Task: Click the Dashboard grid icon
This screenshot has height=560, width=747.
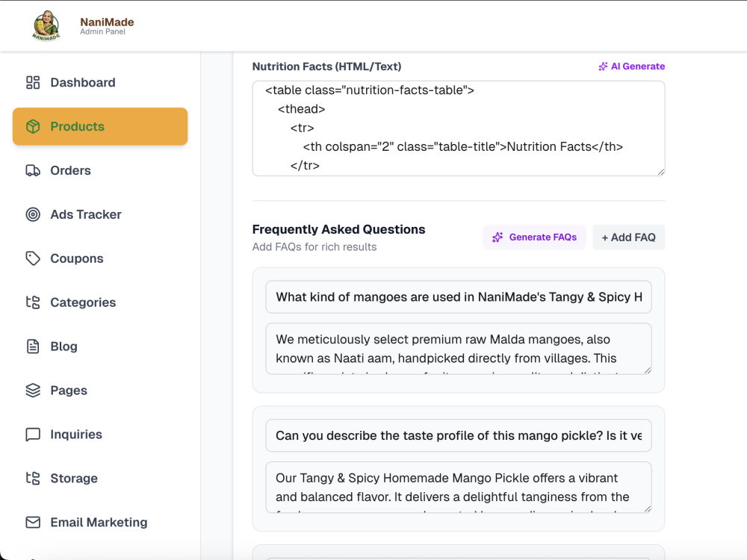Action: click(x=33, y=82)
